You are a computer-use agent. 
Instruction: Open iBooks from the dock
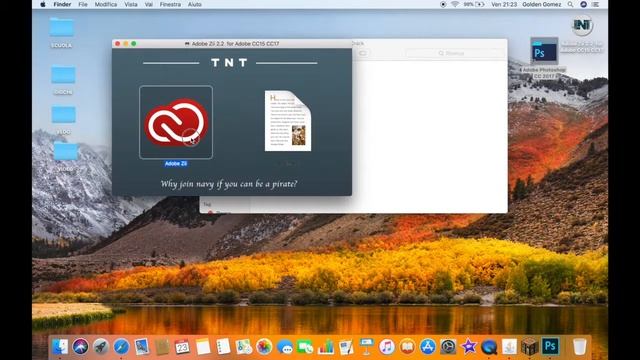[407, 347]
